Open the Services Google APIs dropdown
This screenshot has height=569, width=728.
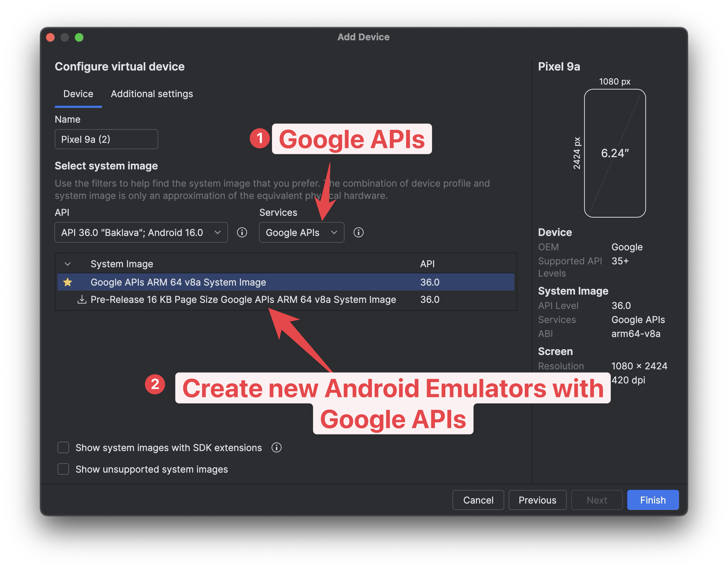301,232
